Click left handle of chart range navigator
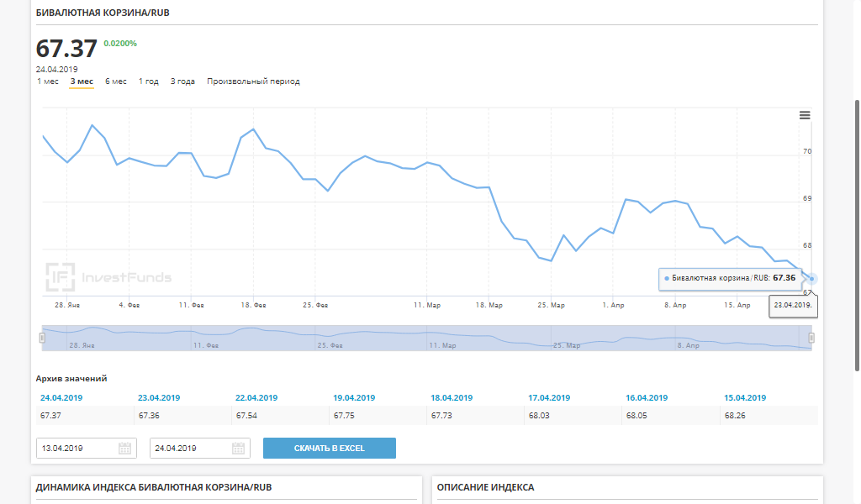The image size is (861, 504). 42,338
